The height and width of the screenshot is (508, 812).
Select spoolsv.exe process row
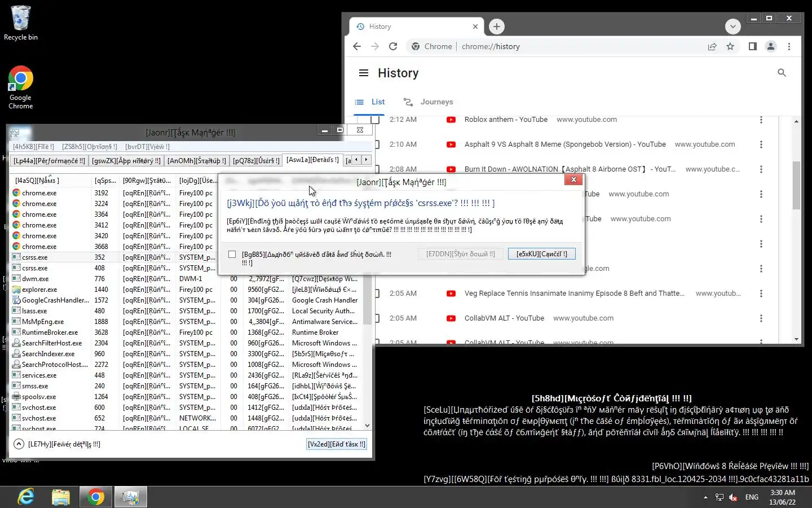(x=186, y=397)
